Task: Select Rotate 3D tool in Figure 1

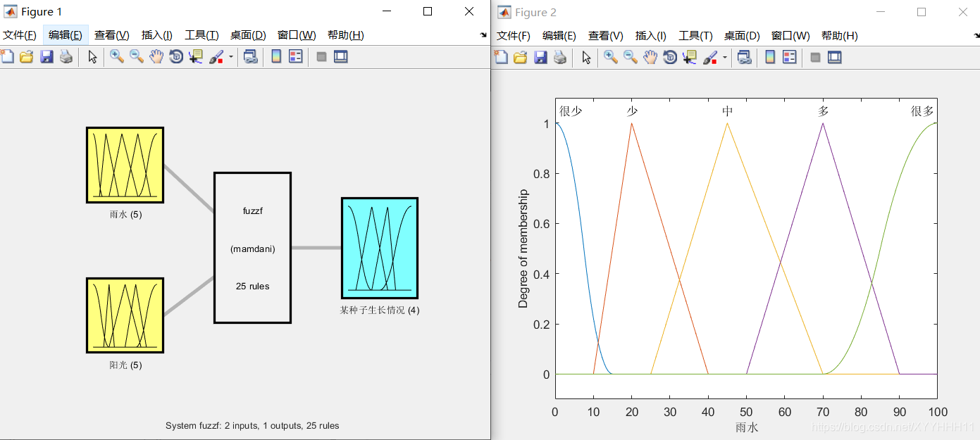Action: 176,57
